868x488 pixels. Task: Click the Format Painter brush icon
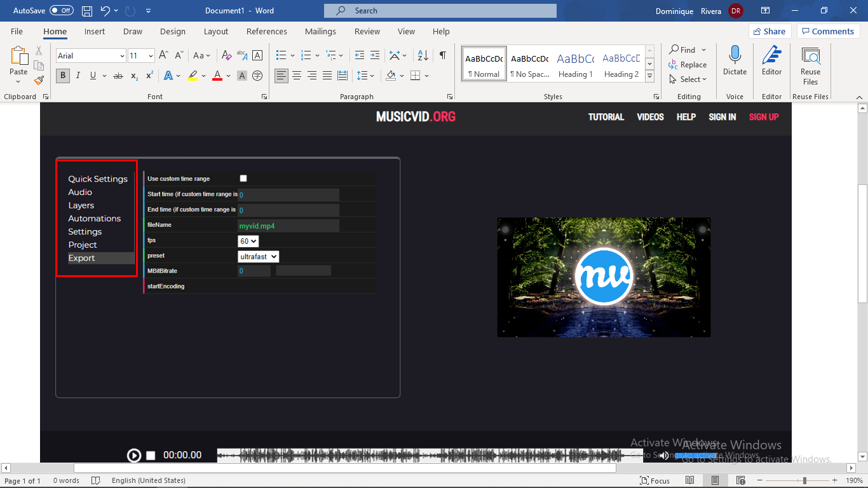[x=39, y=80]
